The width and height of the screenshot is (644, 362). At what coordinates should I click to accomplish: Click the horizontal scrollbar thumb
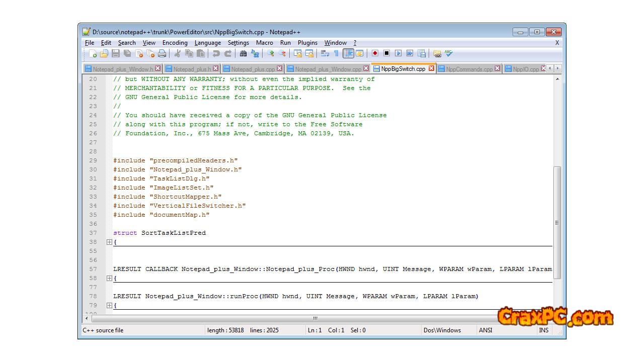tap(315, 318)
